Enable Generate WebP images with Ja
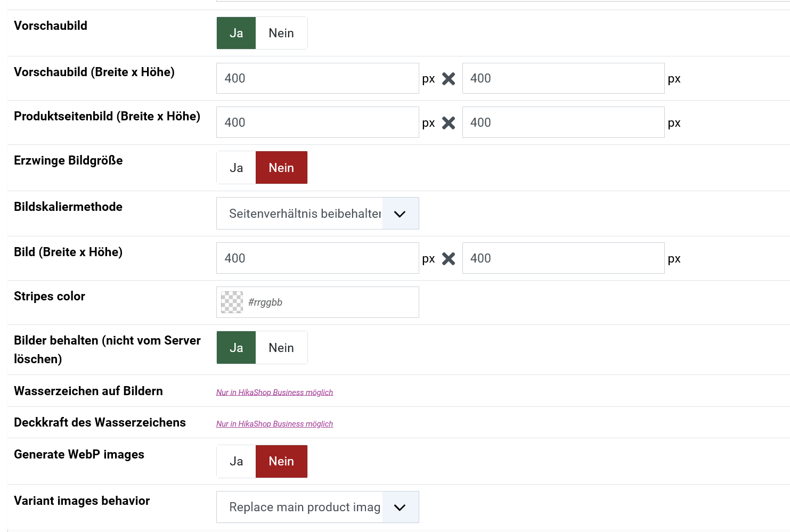This screenshot has height=532, width=790. click(236, 461)
